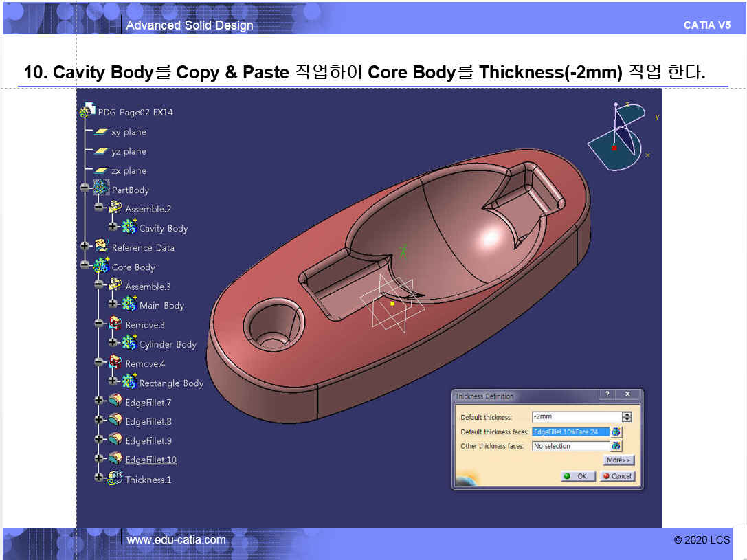This screenshot has height=560, width=747.
Task: Click face selector icon beside Default thickness faces
Action: (x=616, y=432)
